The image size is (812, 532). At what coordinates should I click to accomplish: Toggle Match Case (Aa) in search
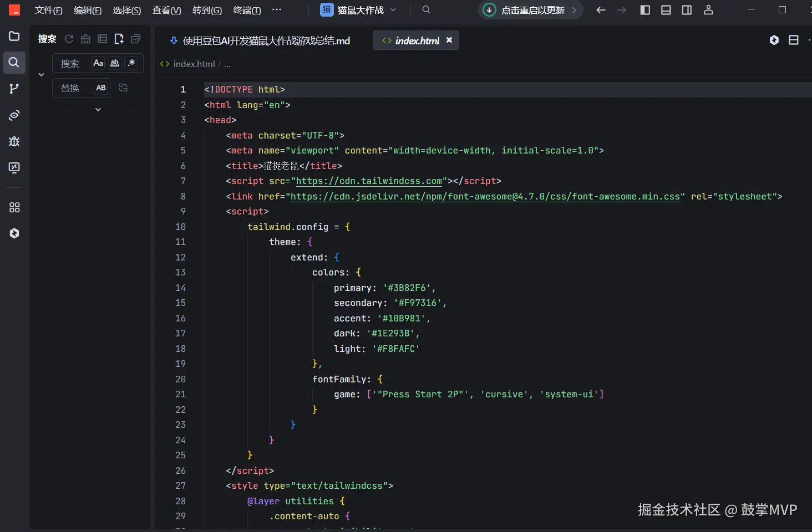tap(98, 63)
